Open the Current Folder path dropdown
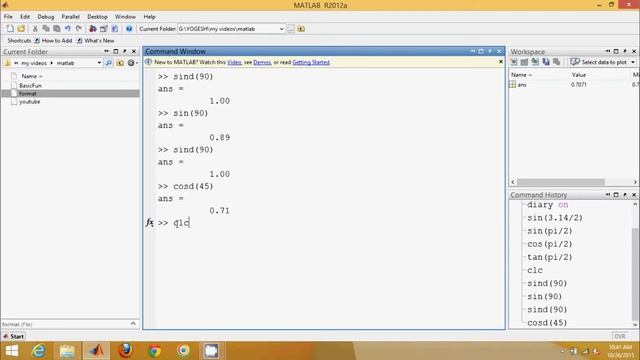This screenshot has width=640, height=360. point(281,29)
